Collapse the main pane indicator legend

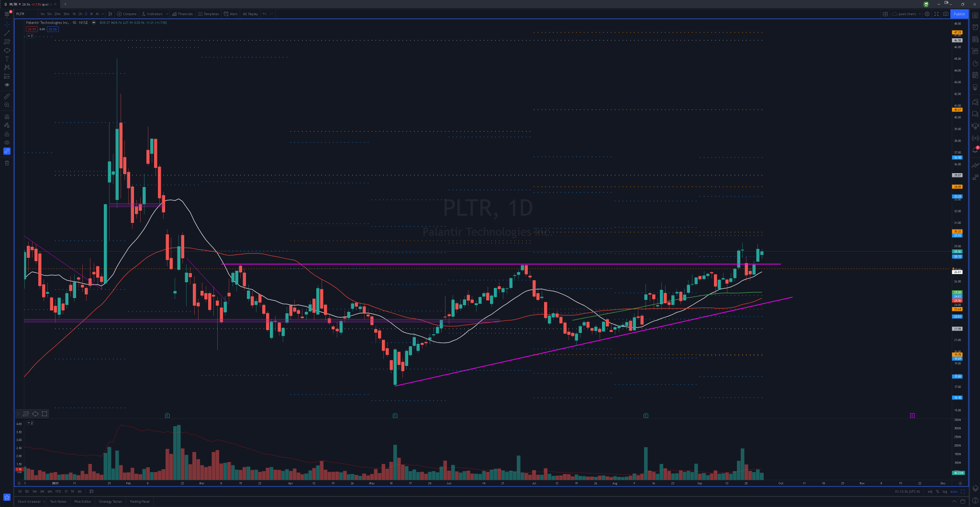pos(30,36)
